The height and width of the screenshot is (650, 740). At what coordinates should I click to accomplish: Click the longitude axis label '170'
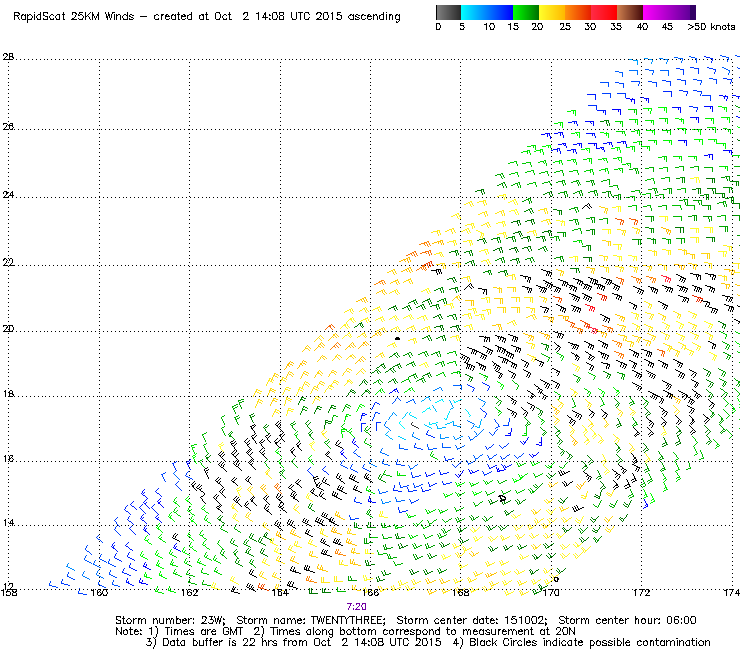click(x=551, y=592)
